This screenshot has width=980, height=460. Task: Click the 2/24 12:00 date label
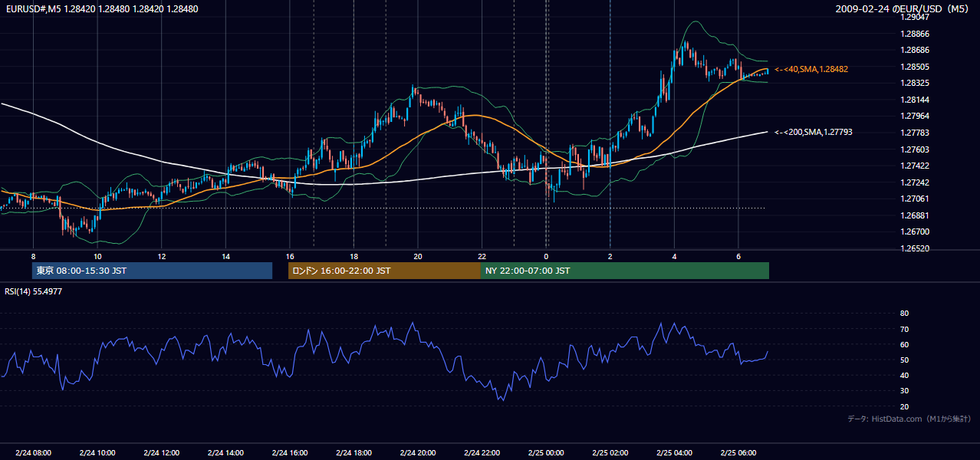(161, 452)
